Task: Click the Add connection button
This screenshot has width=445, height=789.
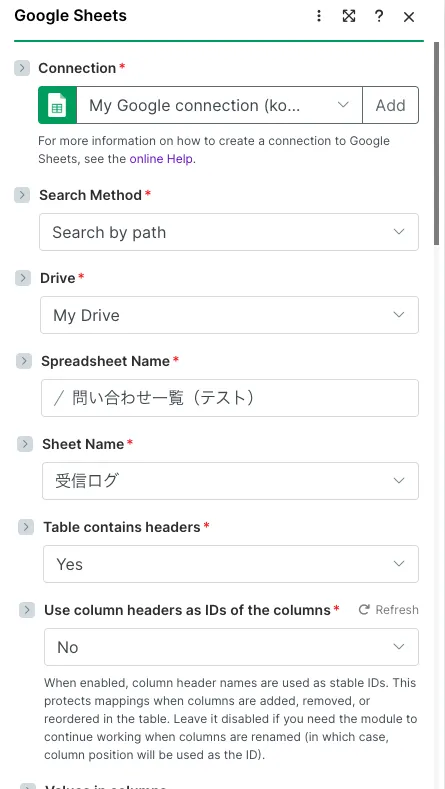Action: click(391, 105)
